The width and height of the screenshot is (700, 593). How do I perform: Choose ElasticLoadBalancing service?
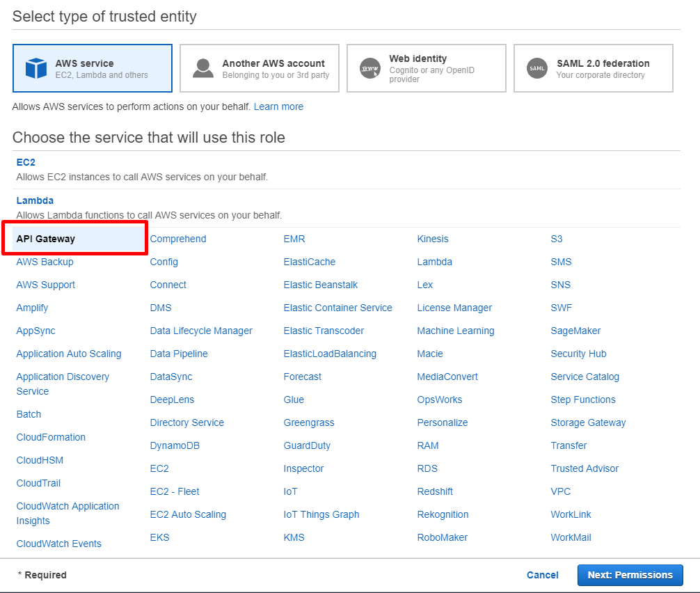click(x=330, y=354)
